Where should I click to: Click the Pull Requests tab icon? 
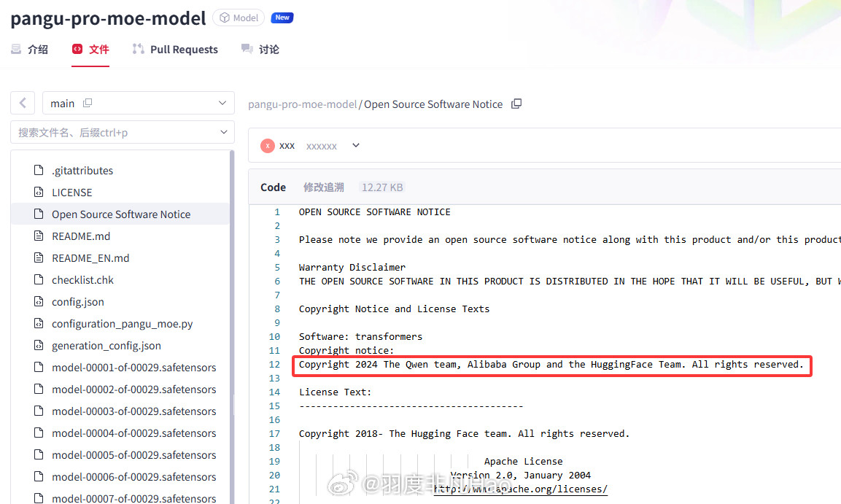tap(139, 49)
